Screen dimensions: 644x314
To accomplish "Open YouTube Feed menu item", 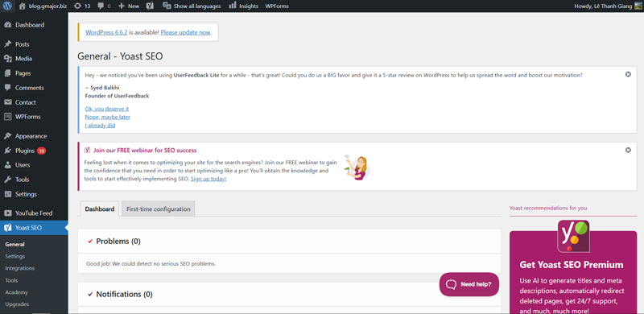I will [x=34, y=213].
